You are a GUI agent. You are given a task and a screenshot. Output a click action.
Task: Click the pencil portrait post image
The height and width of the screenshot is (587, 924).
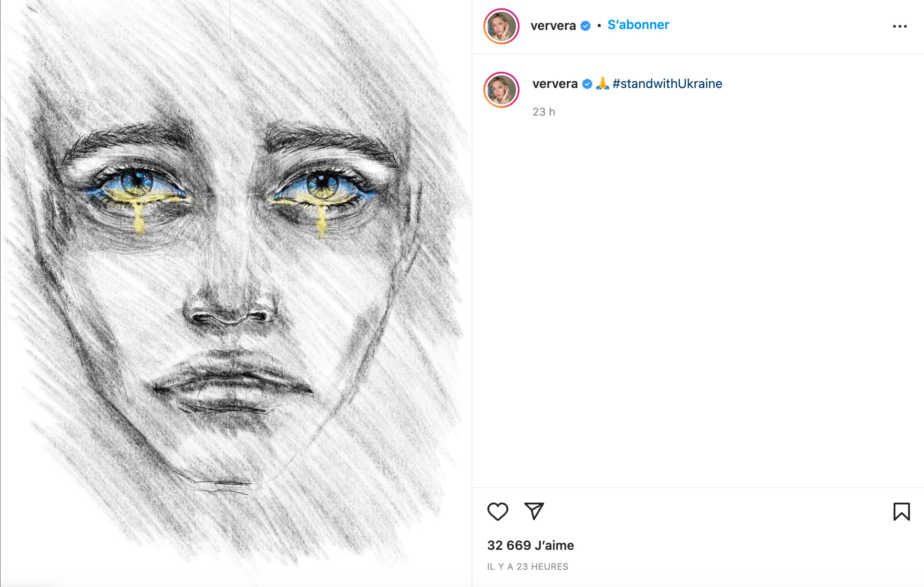point(236,293)
